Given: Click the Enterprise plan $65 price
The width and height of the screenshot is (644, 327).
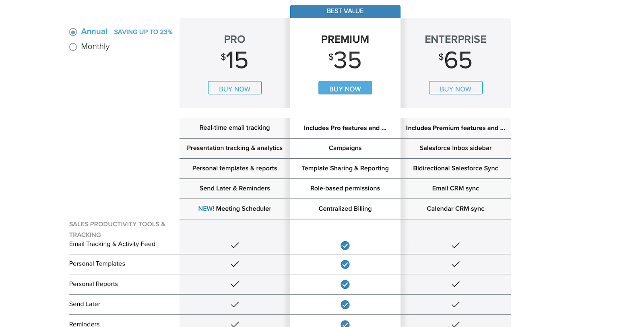Looking at the screenshot, I should click(456, 60).
